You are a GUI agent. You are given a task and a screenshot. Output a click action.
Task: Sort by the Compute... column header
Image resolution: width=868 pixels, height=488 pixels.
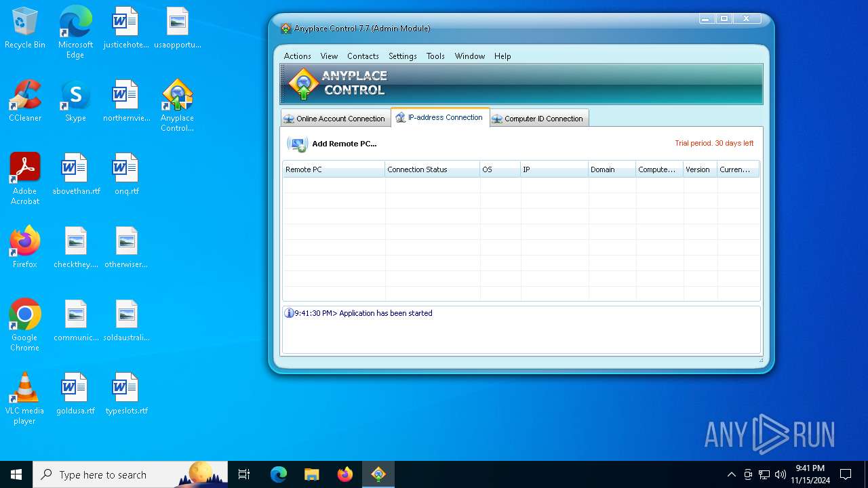click(x=659, y=169)
